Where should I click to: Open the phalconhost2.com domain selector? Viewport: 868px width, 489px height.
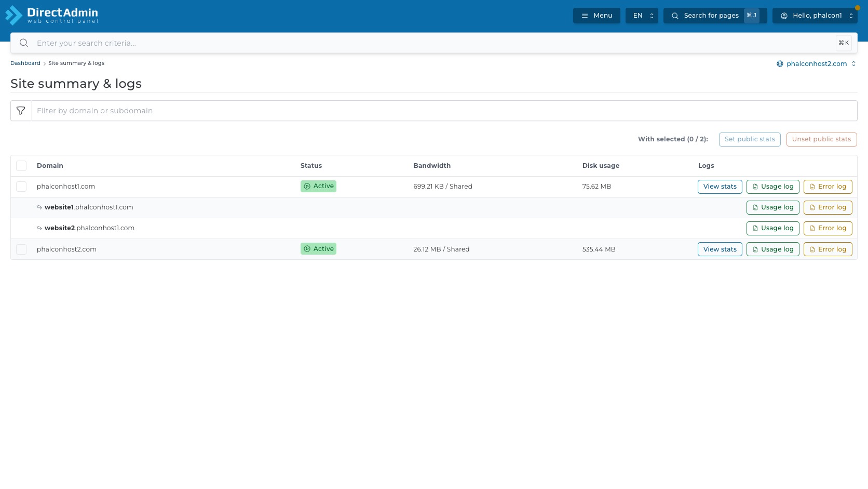pos(816,64)
